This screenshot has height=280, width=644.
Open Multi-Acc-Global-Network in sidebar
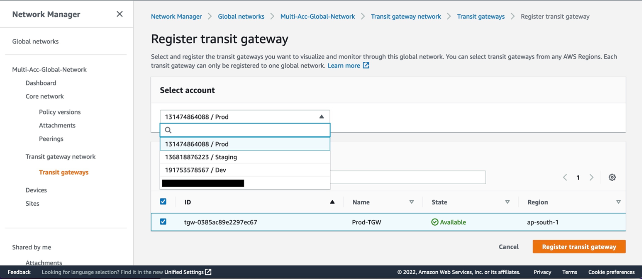50,70
